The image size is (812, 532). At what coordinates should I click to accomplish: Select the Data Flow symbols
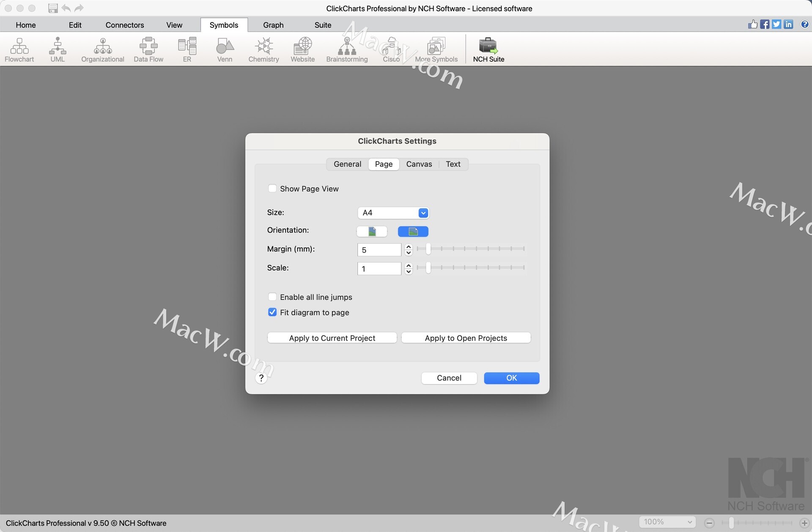coord(148,49)
